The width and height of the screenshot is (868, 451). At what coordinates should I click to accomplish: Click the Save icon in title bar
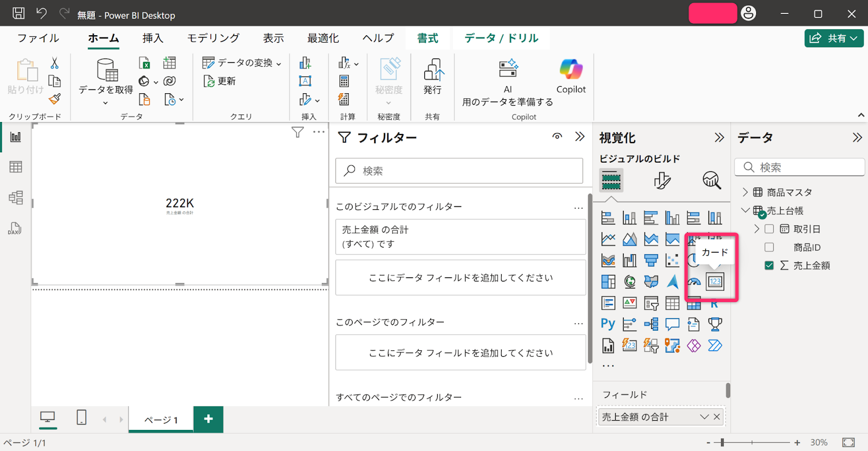pos(18,14)
